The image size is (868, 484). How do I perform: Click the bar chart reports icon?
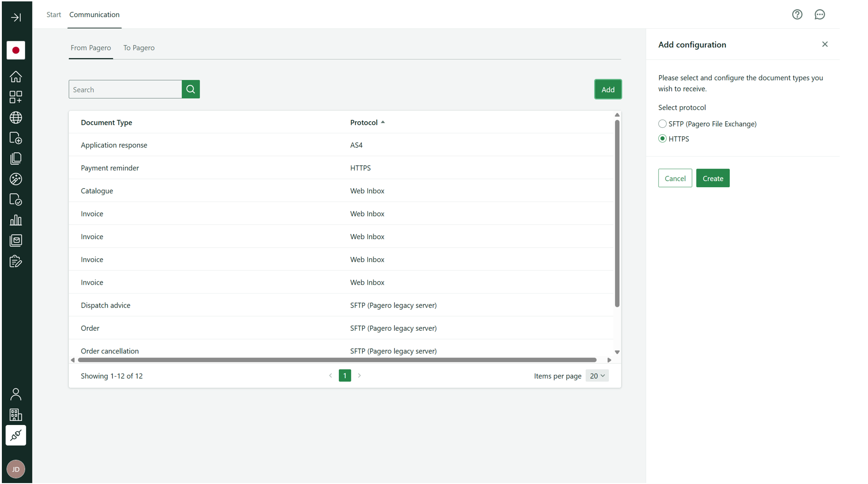[x=16, y=220]
